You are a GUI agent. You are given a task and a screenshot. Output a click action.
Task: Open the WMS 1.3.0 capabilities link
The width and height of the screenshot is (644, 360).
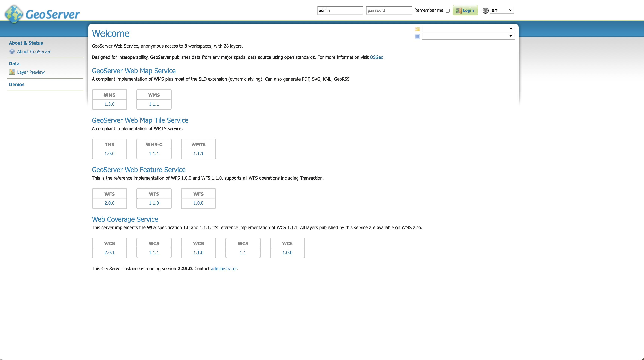(109, 104)
